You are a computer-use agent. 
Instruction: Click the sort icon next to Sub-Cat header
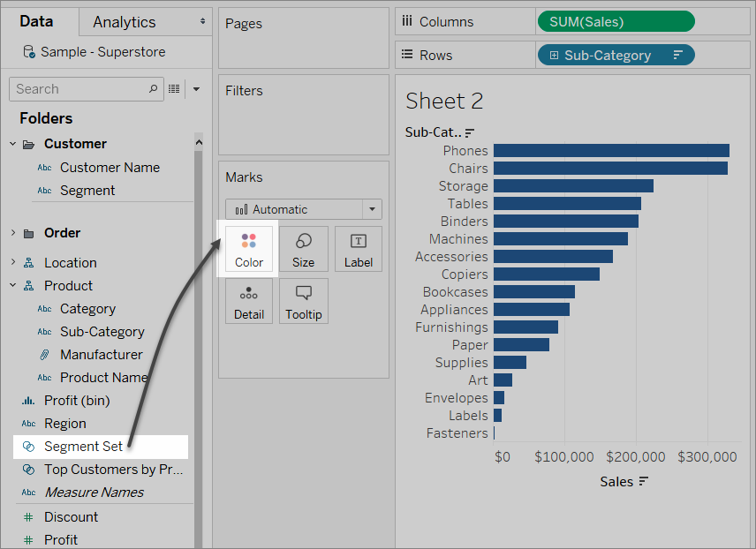click(x=470, y=132)
